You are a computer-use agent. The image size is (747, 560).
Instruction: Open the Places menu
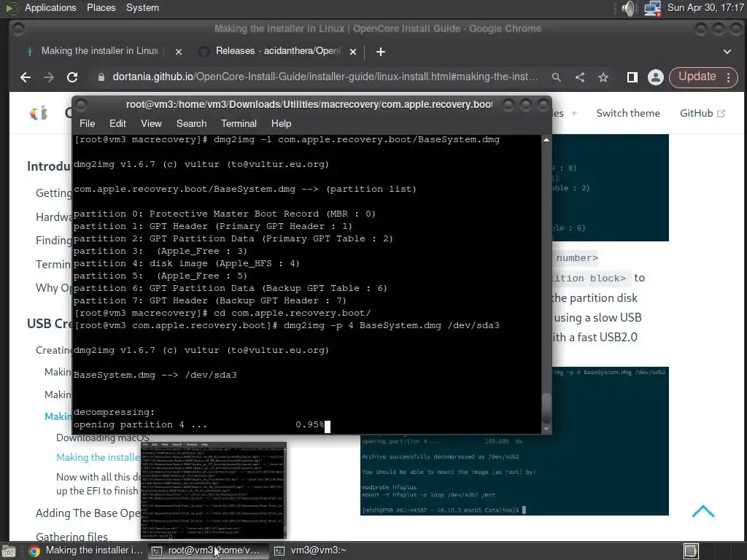coord(101,7)
